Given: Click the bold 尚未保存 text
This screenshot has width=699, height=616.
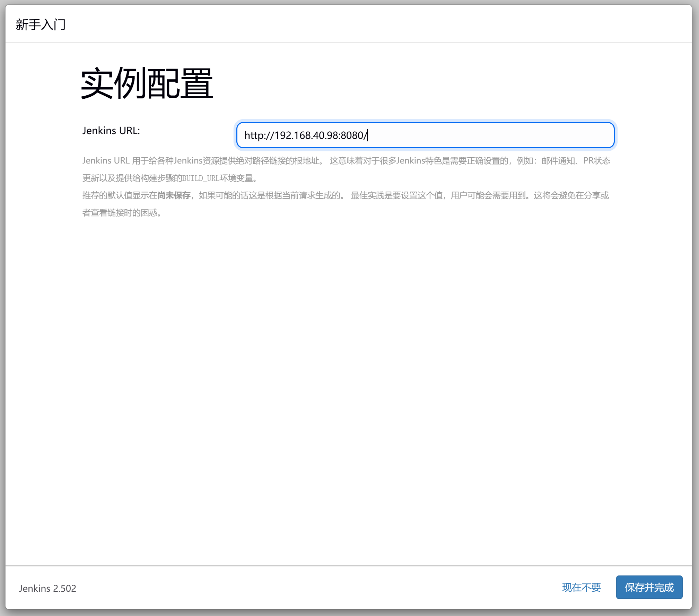Looking at the screenshot, I should click(174, 195).
